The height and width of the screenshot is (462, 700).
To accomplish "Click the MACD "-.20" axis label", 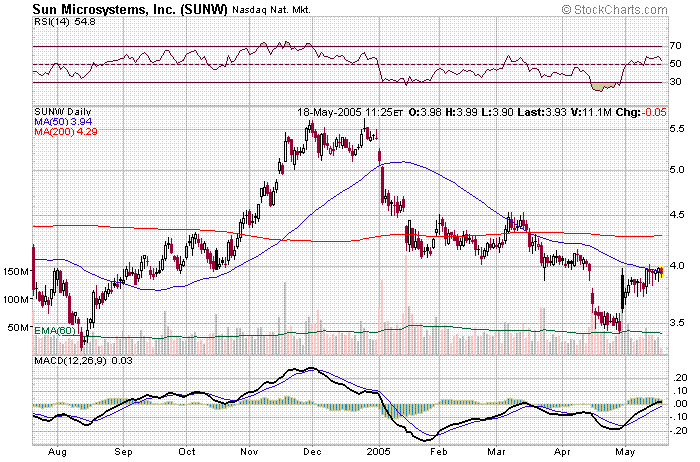I will click(x=679, y=431).
